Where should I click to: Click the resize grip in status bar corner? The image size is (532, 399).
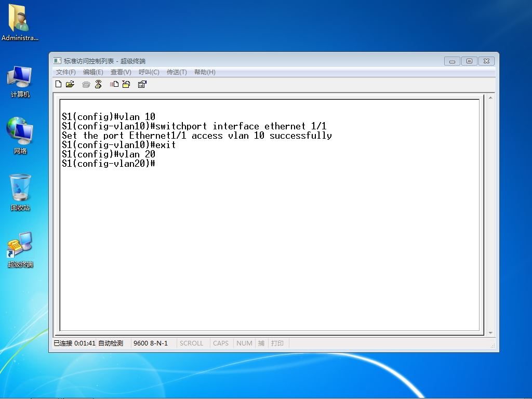(x=493, y=345)
